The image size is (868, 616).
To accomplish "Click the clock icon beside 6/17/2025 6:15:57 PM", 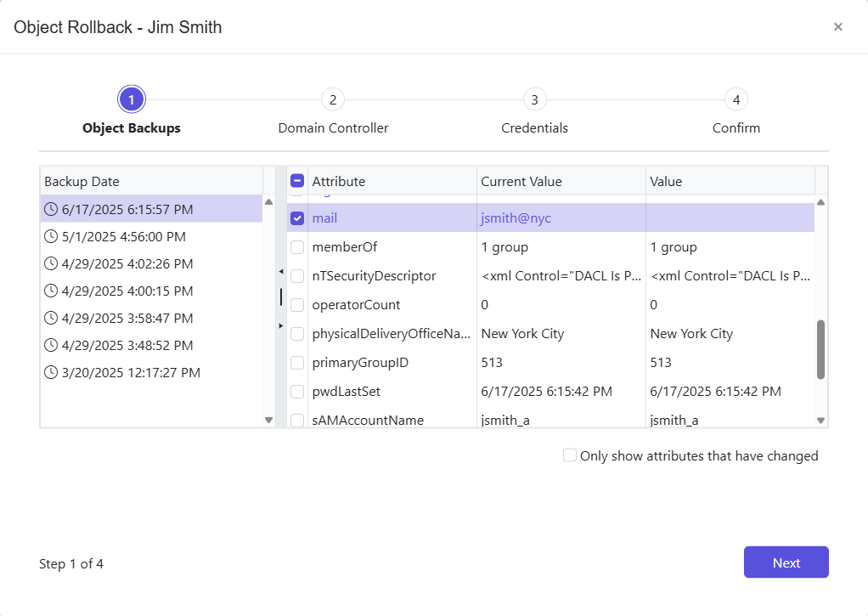I will [50, 209].
